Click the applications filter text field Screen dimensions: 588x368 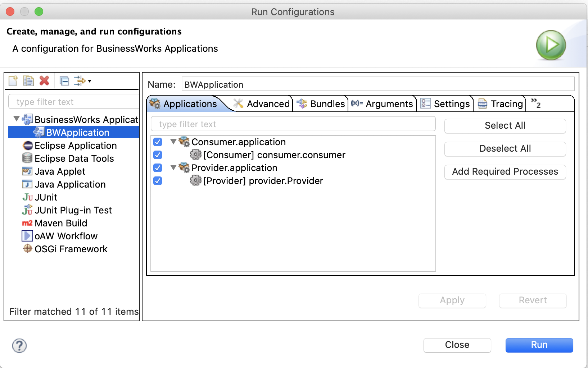point(293,124)
